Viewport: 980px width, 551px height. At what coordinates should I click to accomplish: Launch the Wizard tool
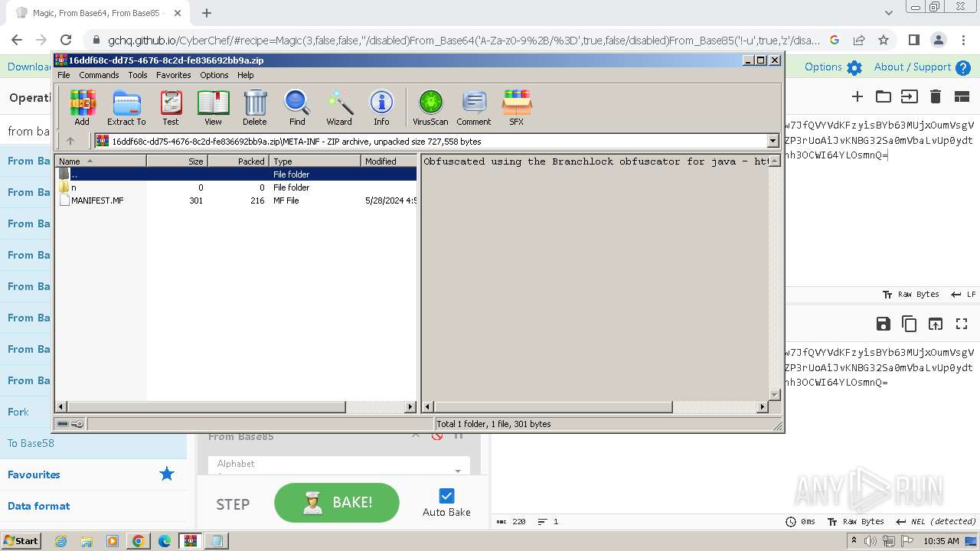point(339,107)
